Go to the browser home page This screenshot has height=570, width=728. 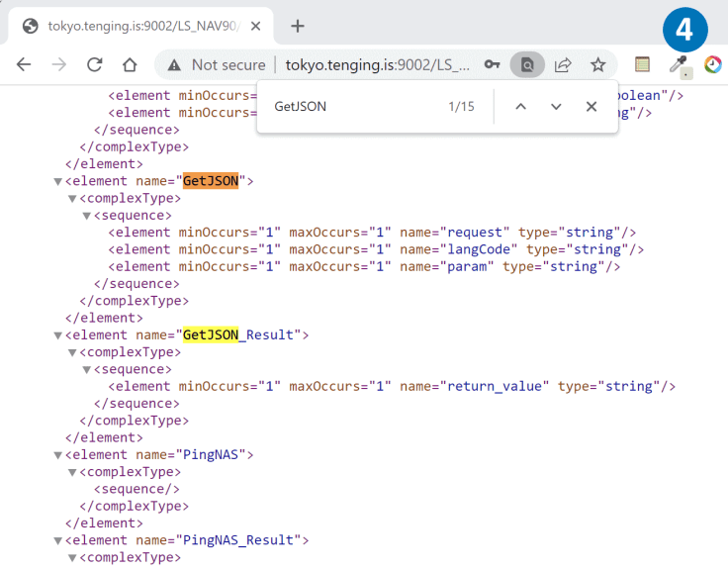point(130,64)
